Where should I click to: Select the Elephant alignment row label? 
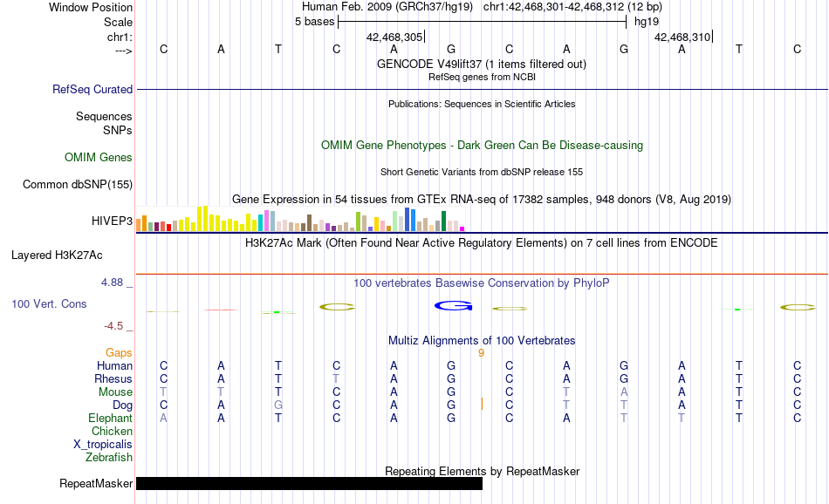point(110,418)
